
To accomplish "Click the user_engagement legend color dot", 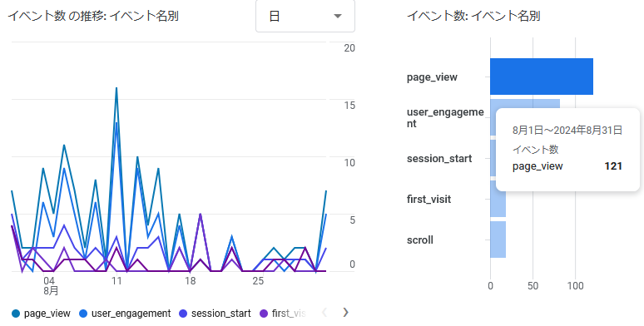I will click(83, 314).
